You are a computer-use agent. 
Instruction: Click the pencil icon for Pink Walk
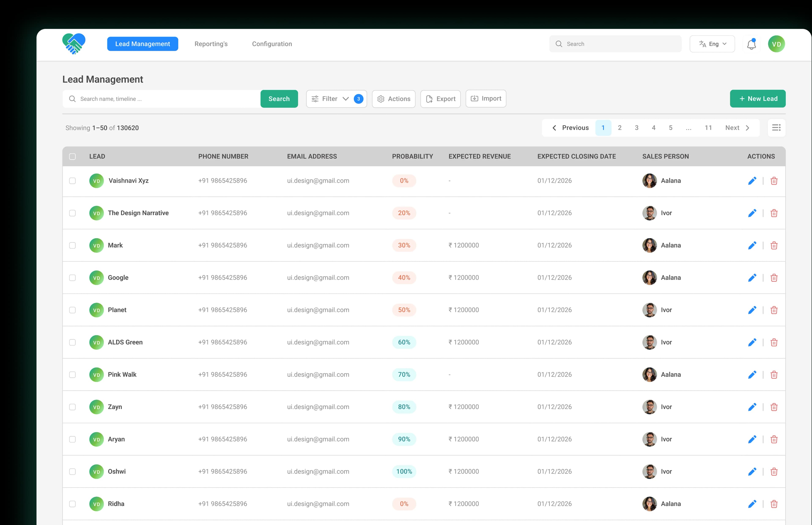[x=752, y=375]
